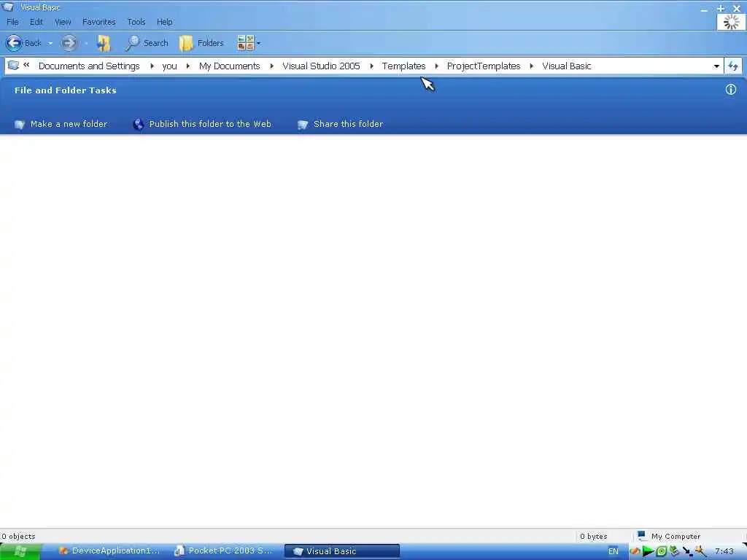Image resolution: width=747 pixels, height=560 pixels.
Task: Jump to Visual Studio 2005 breadcrumb
Action: tap(321, 66)
